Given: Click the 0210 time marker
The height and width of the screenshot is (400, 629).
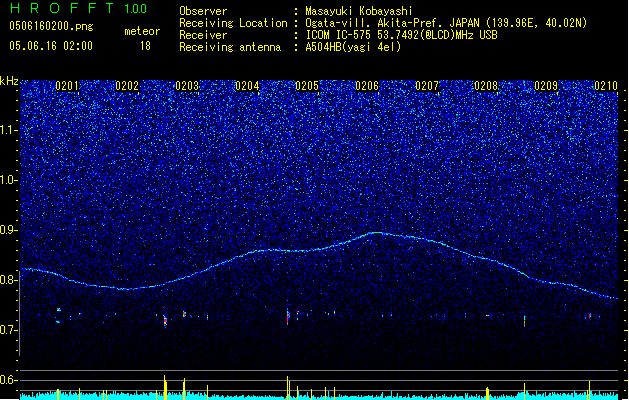Looking at the screenshot, I should click(x=606, y=86).
